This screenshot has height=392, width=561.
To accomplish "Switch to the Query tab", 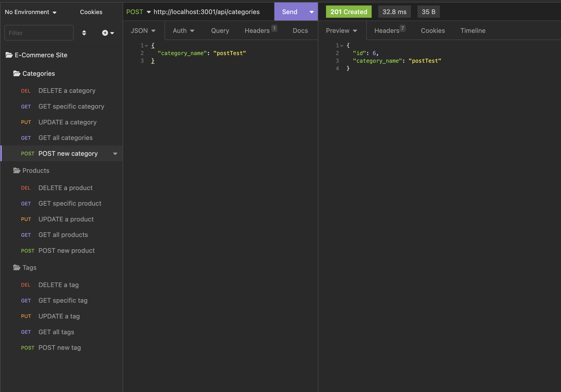I will point(220,30).
